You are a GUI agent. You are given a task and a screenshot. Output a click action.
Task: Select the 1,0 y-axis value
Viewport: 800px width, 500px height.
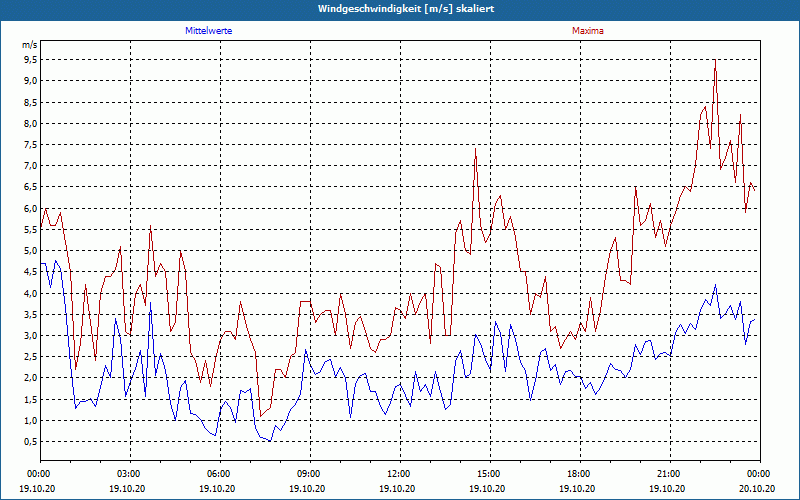[x=30, y=420]
